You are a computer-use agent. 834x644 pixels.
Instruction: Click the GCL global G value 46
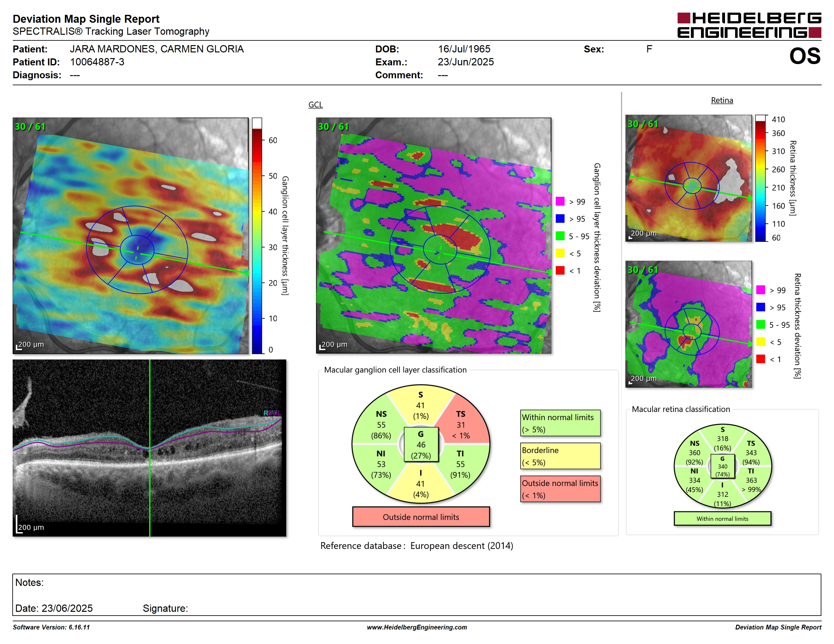(421, 445)
